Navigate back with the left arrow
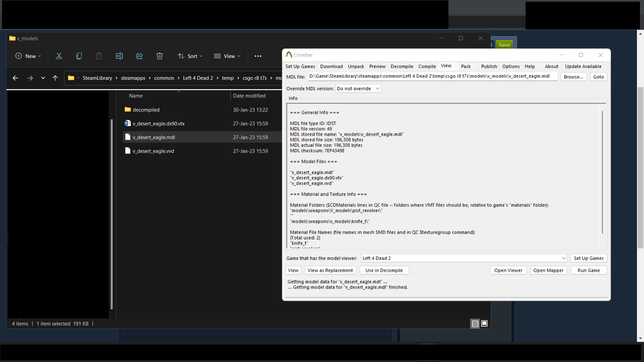Viewport: 644px width, 362px height. (15, 78)
